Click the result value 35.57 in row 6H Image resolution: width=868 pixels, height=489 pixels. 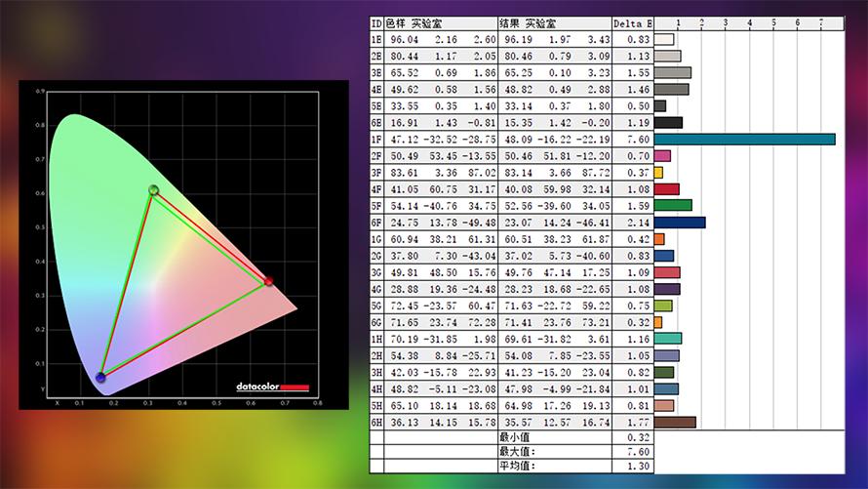pos(518,422)
